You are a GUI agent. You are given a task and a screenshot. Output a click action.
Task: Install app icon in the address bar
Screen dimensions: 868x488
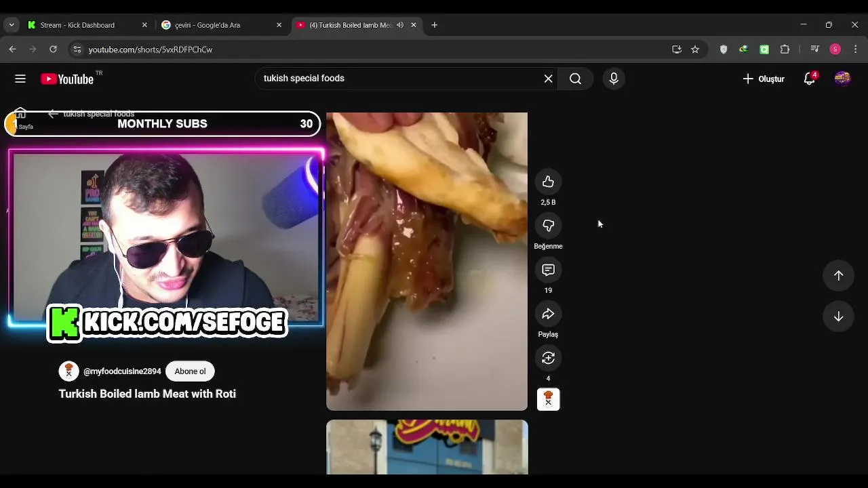tap(676, 49)
